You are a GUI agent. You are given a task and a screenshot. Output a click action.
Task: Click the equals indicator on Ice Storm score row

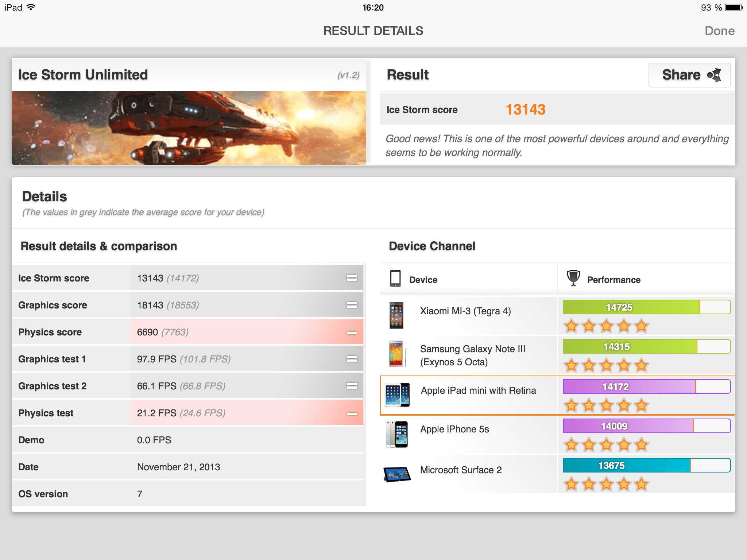pyautogui.click(x=352, y=278)
